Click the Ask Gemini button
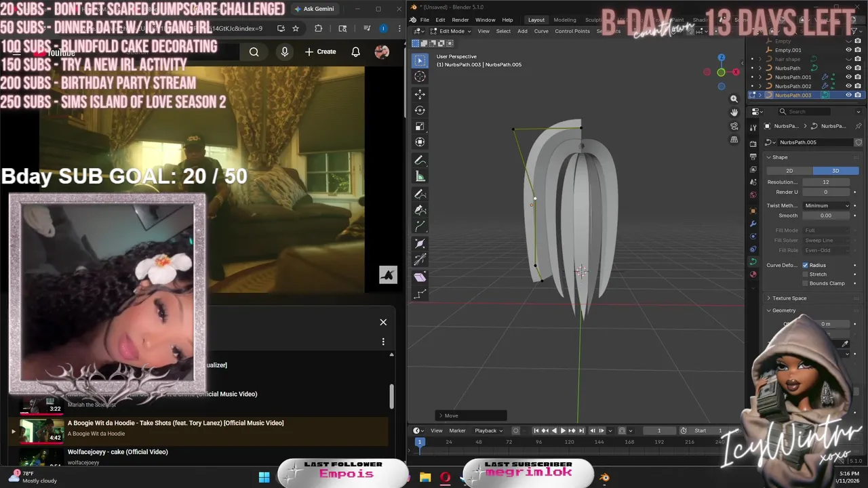 (314, 9)
